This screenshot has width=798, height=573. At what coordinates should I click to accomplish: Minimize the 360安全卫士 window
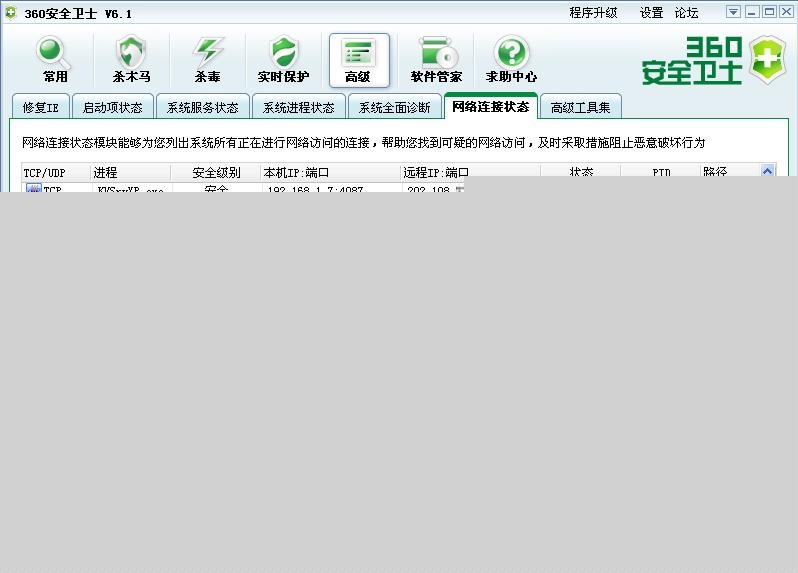(x=752, y=12)
